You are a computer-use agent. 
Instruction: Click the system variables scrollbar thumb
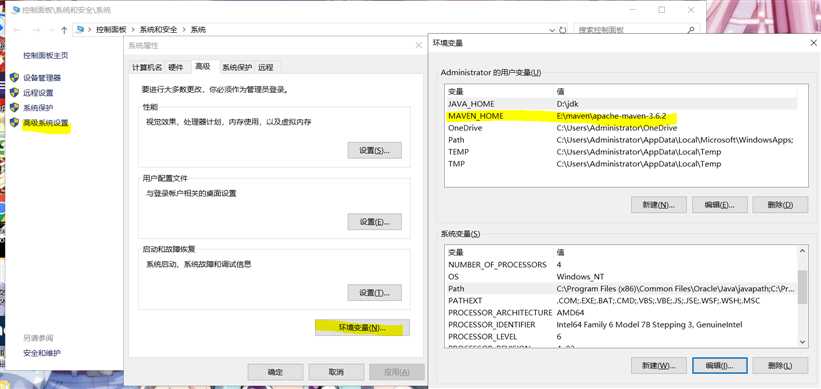(803, 287)
